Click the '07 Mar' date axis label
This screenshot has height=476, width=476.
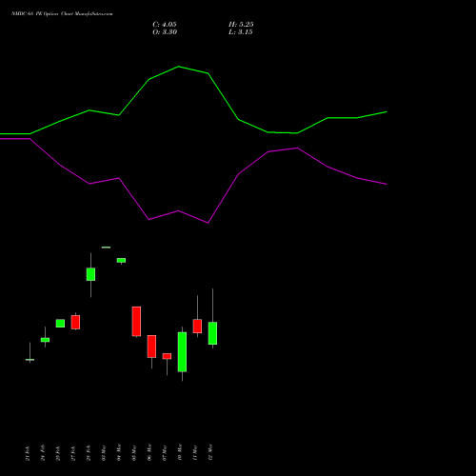[x=165, y=453]
